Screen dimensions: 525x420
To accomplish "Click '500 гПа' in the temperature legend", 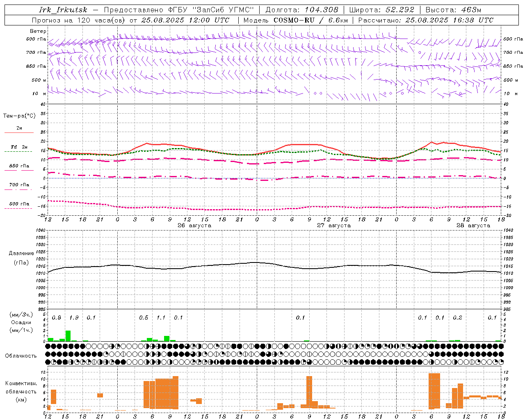I will click(19, 204).
